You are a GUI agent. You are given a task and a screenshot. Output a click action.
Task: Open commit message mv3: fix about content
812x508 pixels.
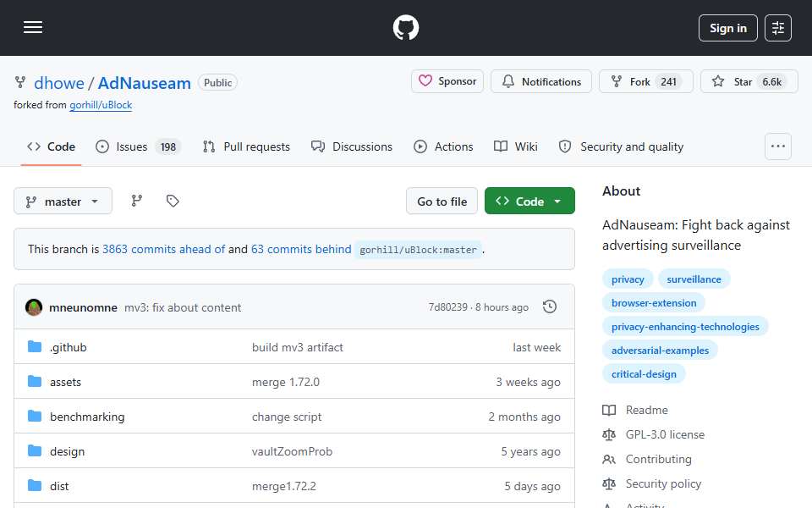[183, 307]
